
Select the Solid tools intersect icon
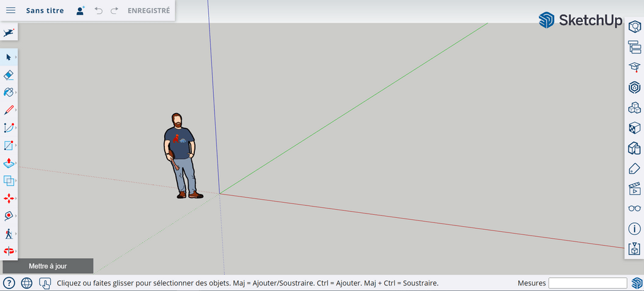[8, 180]
